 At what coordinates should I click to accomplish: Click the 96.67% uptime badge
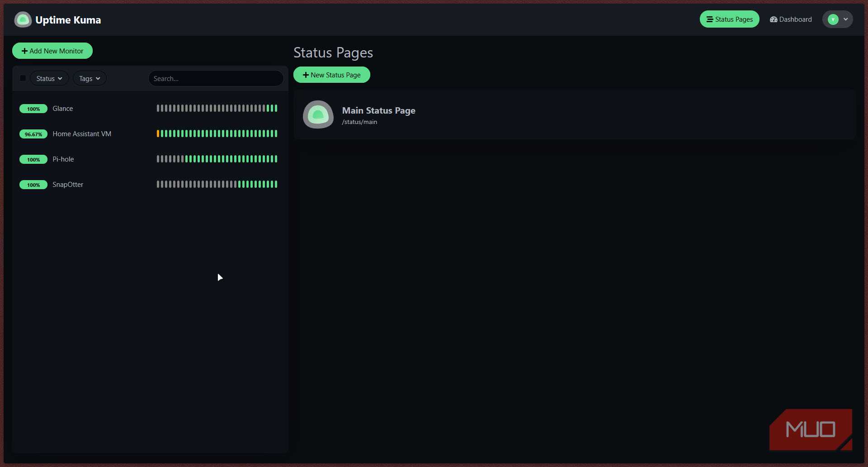click(x=33, y=134)
